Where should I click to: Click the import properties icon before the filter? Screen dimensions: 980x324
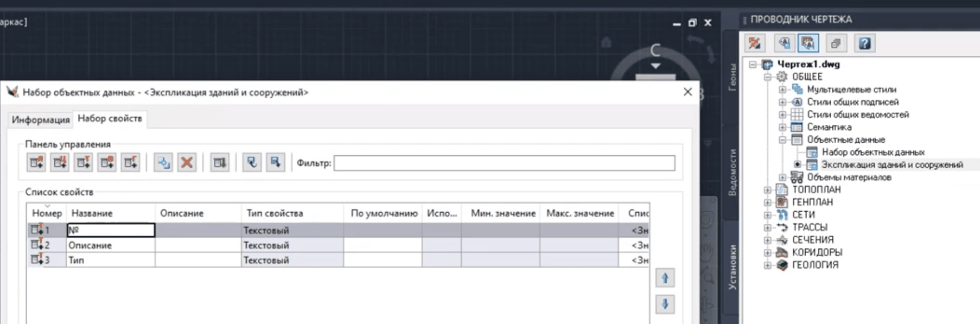[x=275, y=163]
